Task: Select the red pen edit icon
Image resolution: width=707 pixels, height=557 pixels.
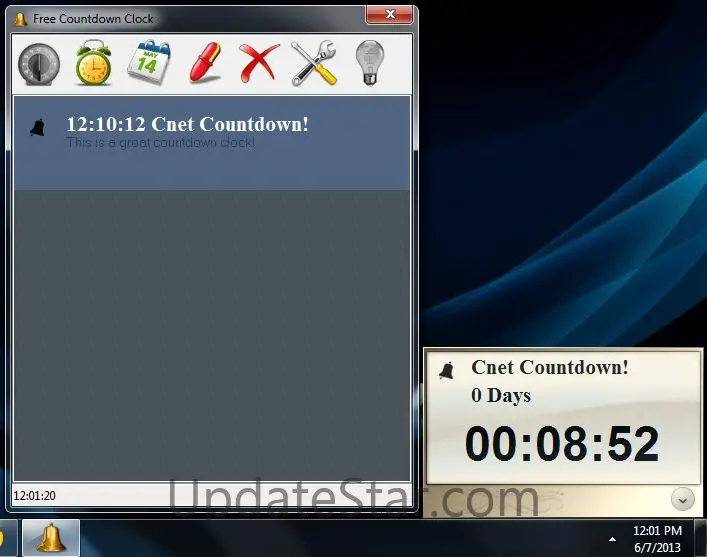Action: tap(205, 63)
